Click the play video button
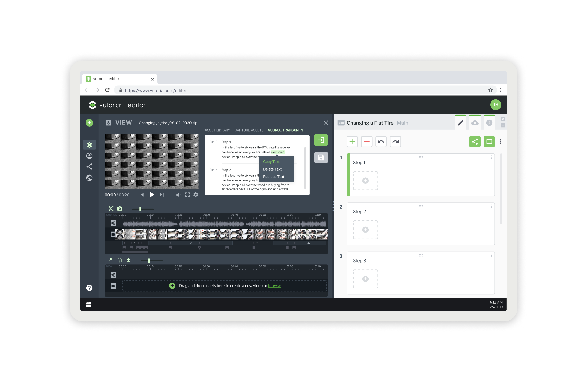 pos(152,195)
